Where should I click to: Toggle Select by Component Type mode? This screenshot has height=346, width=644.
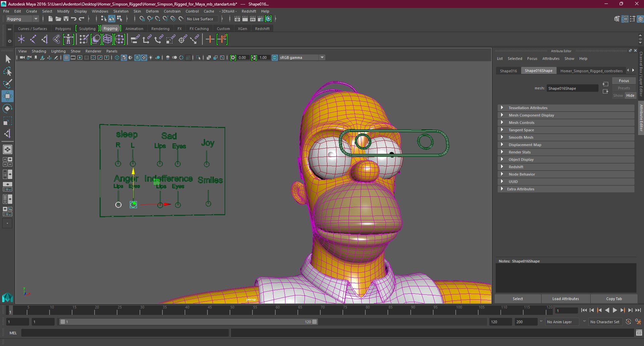click(x=119, y=19)
